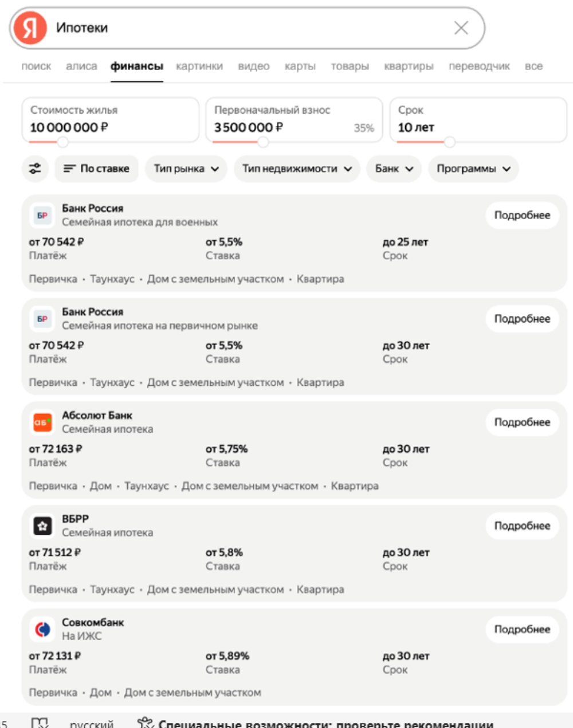Viewport: 573px width, 728px height.
Task: Open Подробнее for Совкомбанк На ИЖС
Action: coord(522,629)
